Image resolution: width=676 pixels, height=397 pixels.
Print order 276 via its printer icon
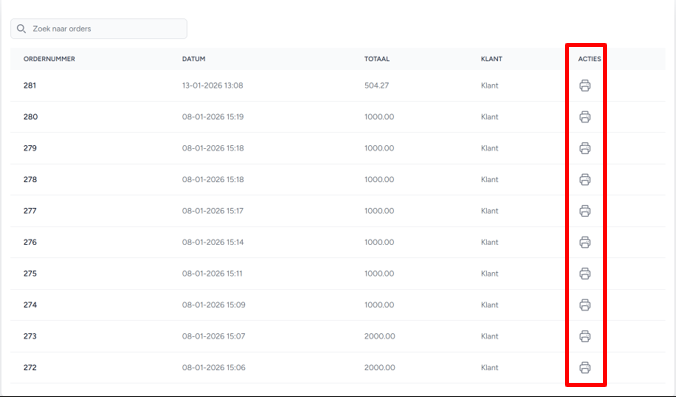585,242
